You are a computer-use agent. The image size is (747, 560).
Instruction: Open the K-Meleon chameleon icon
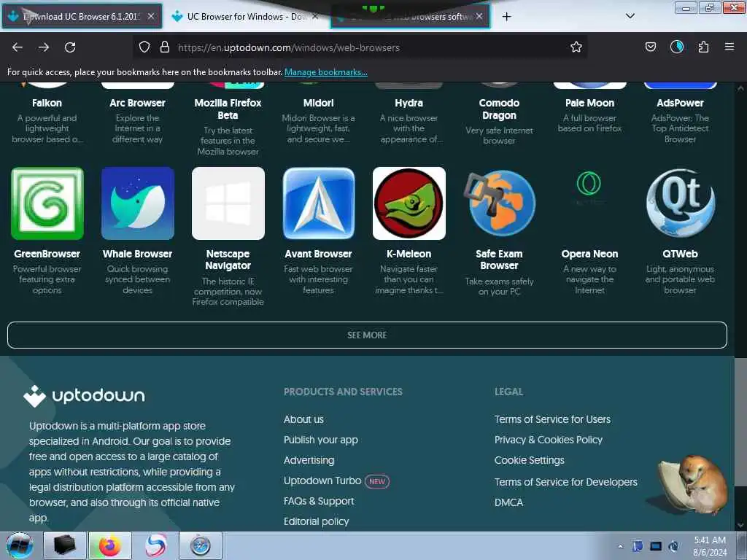tap(409, 203)
